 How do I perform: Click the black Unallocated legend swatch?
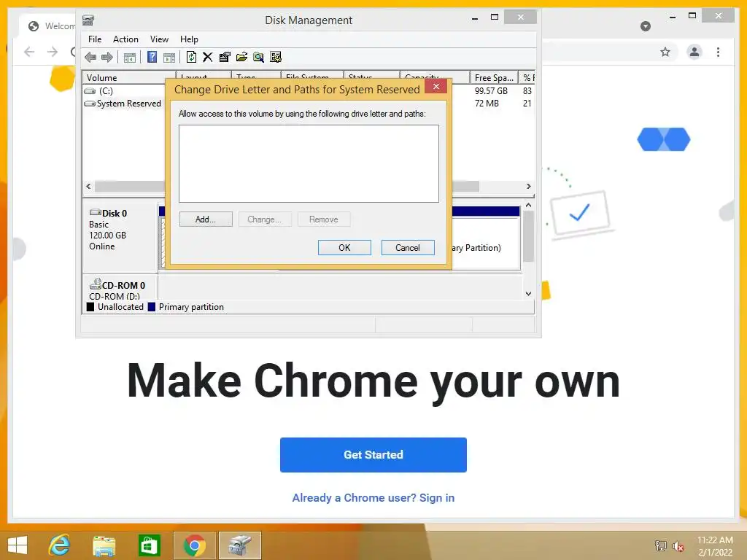tap(90, 307)
